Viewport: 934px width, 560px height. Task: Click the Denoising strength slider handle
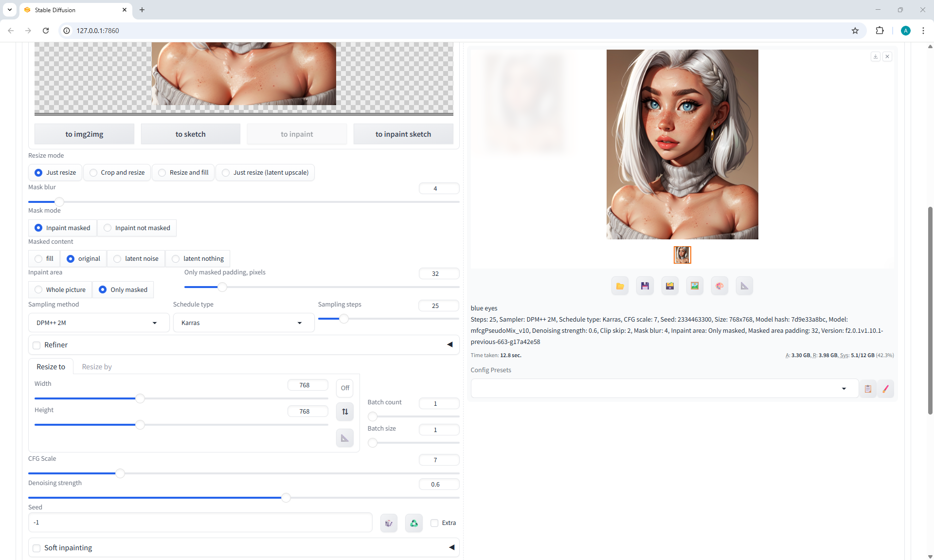coord(286,498)
